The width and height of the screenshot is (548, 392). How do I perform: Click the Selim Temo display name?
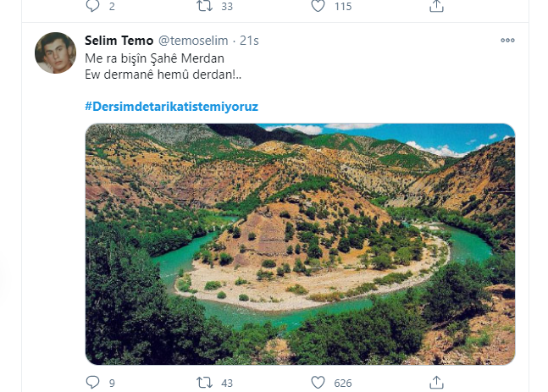tap(119, 41)
